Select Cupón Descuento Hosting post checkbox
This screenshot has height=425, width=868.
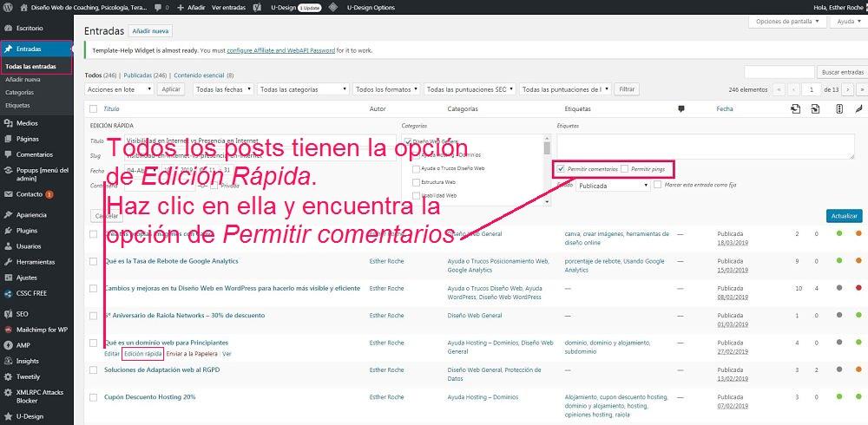pyautogui.click(x=94, y=397)
